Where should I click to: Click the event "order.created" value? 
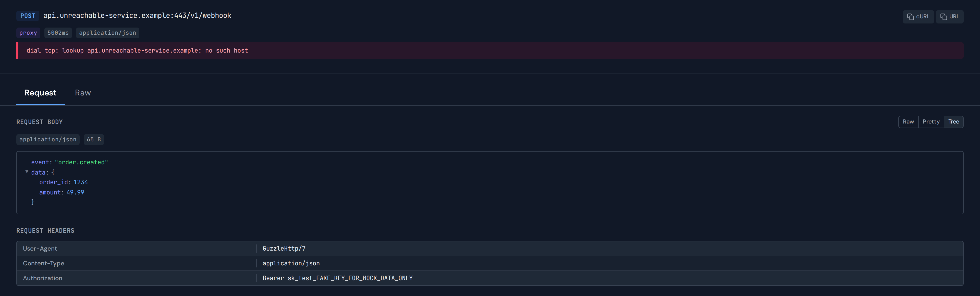[x=81, y=162]
